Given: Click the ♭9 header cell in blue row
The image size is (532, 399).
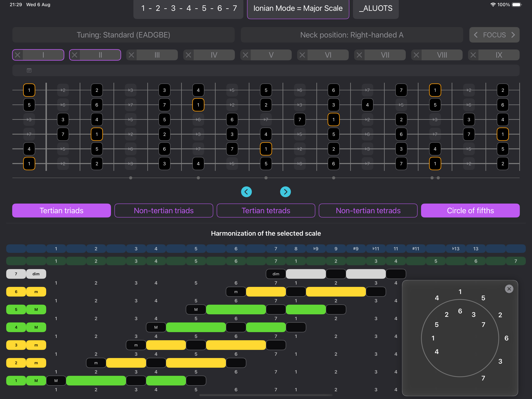Looking at the screenshot, I should click(x=316, y=249).
